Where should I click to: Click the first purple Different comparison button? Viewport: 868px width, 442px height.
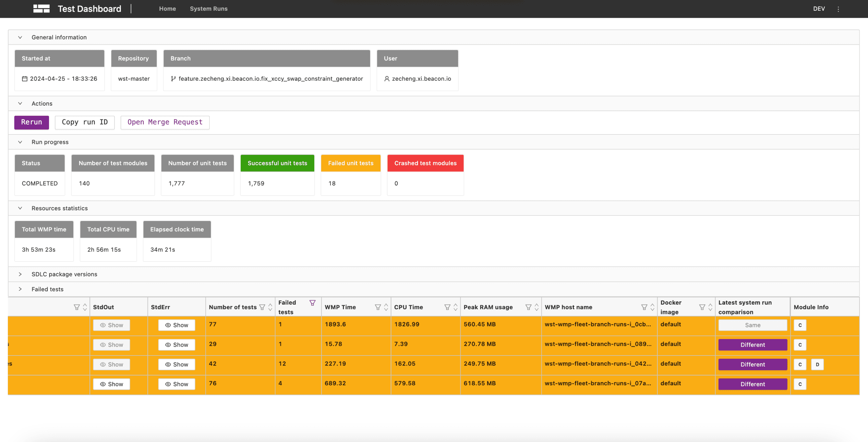pyautogui.click(x=753, y=345)
